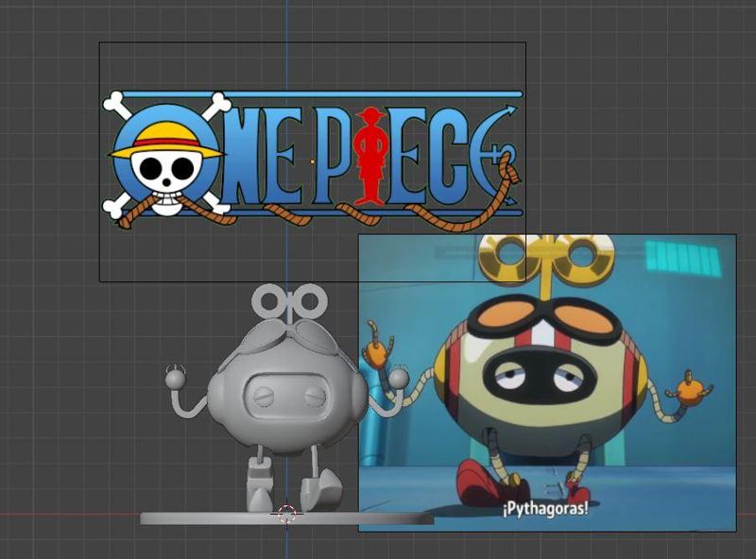756x559 pixels.
Task: Select the One Piece logo reference image
Action: [x=313, y=161]
